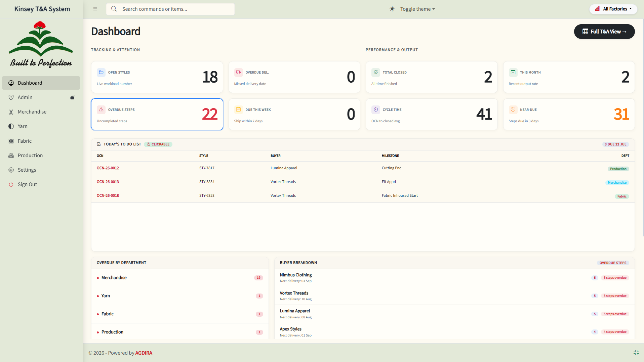Open the Production menu entry
The height and width of the screenshot is (362, 644).
point(41,155)
